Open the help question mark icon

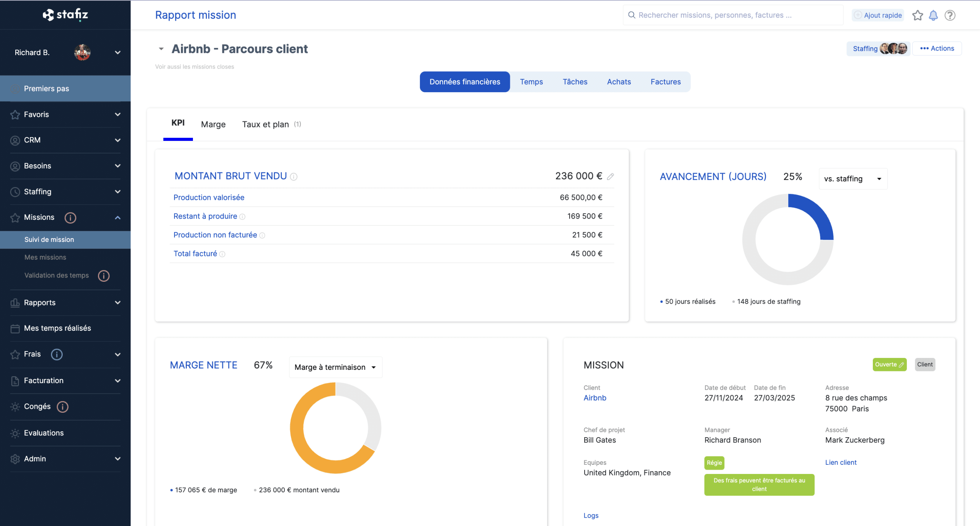coord(950,15)
